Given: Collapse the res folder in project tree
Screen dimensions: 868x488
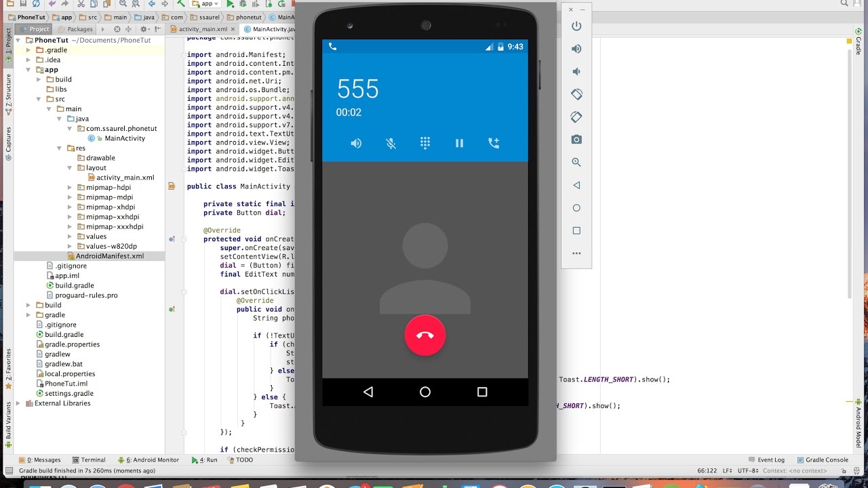Looking at the screenshot, I should [x=60, y=148].
